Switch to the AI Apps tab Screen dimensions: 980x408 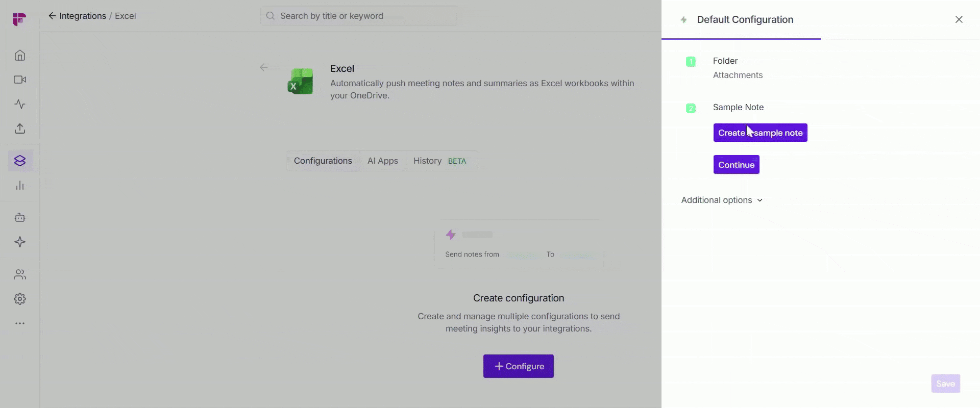pyautogui.click(x=383, y=161)
